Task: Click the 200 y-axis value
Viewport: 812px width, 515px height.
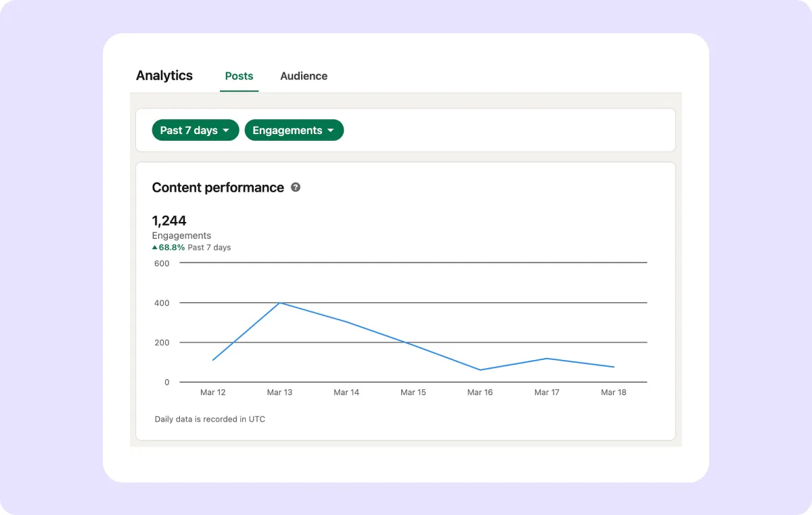Action: point(162,343)
